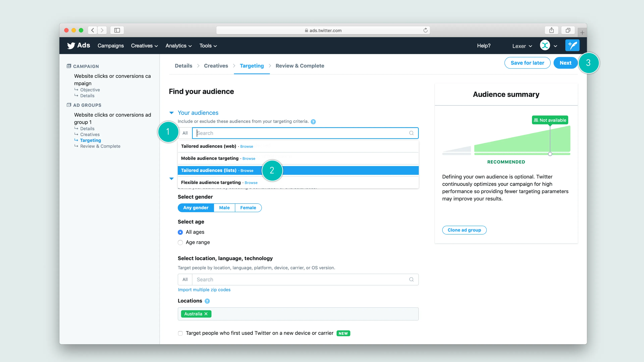Click the help icon beside Locations
Image resolution: width=644 pixels, height=362 pixels.
coord(207,301)
